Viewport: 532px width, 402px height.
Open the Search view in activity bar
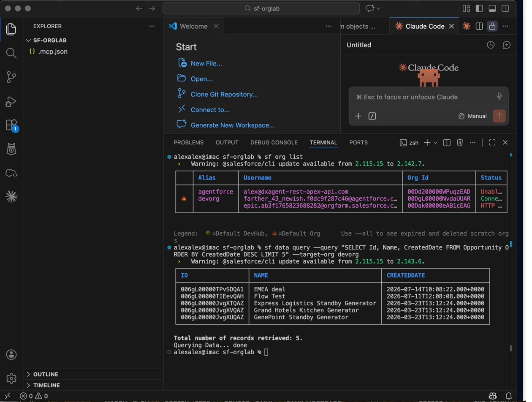click(11, 53)
